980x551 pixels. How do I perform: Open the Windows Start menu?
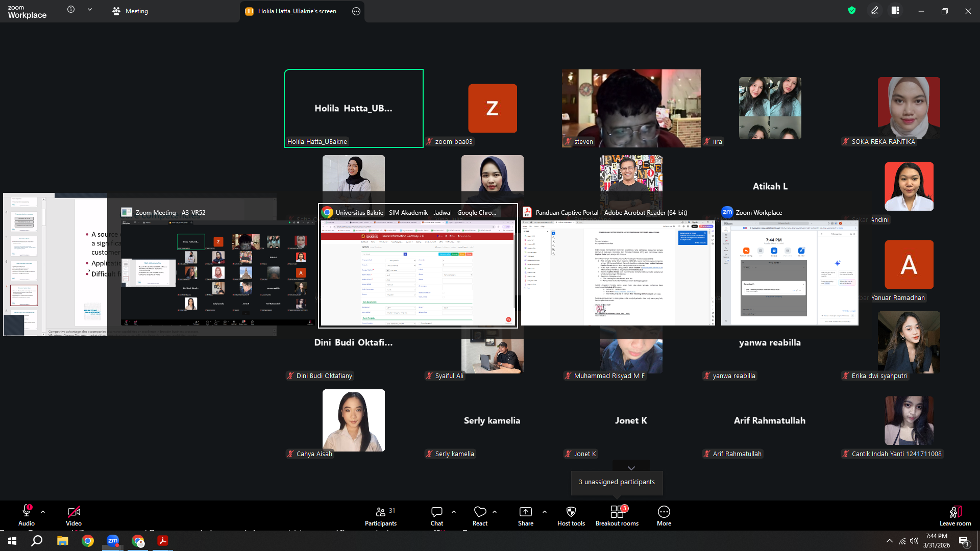click(12, 541)
